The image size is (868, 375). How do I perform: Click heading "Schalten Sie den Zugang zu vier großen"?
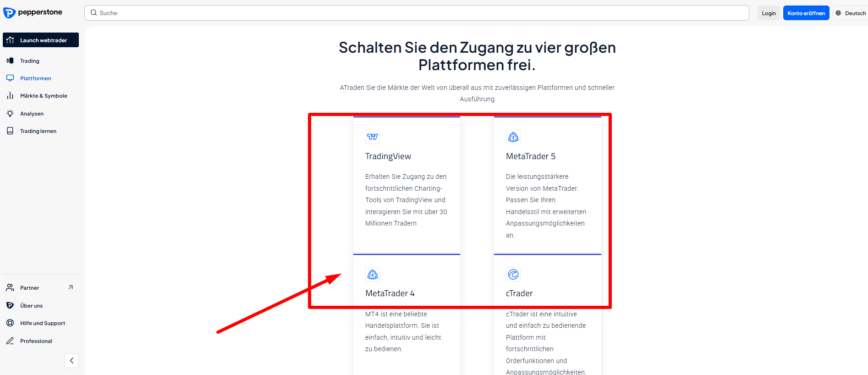click(477, 48)
